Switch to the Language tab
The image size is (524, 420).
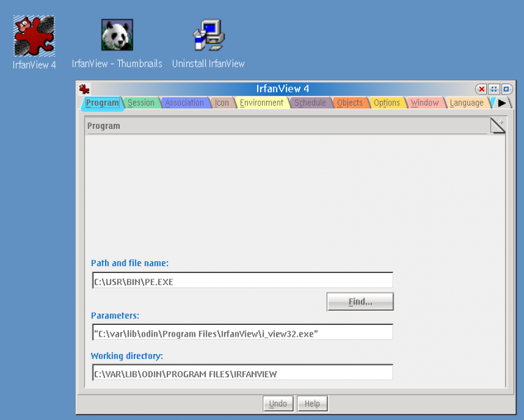pyautogui.click(x=467, y=103)
